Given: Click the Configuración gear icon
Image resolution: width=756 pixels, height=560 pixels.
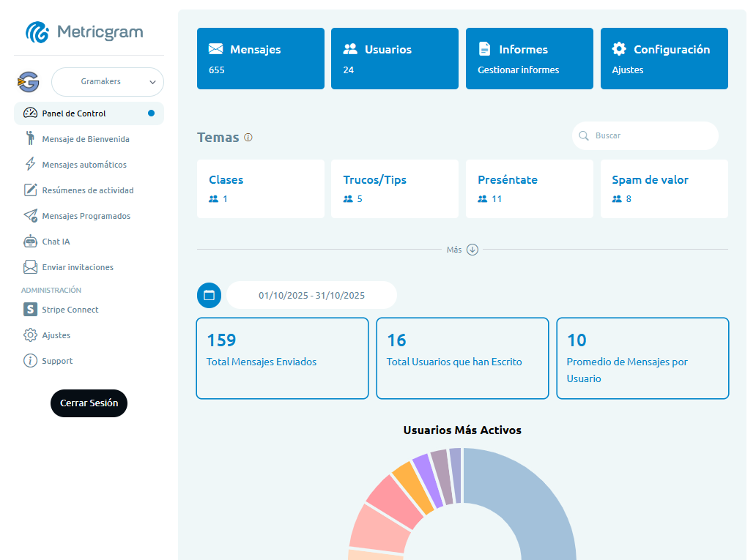Looking at the screenshot, I should [x=620, y=48].
